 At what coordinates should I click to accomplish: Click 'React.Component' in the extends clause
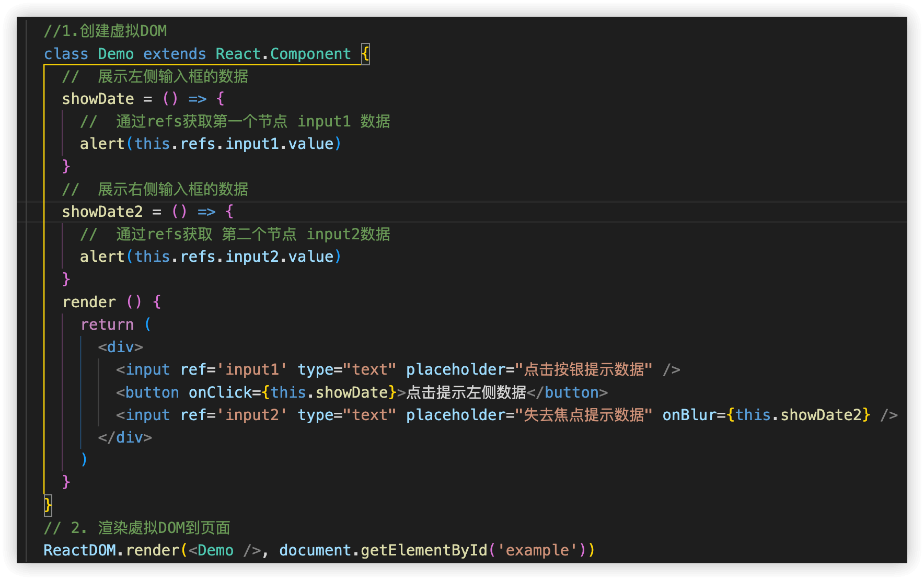pos(283,54)
